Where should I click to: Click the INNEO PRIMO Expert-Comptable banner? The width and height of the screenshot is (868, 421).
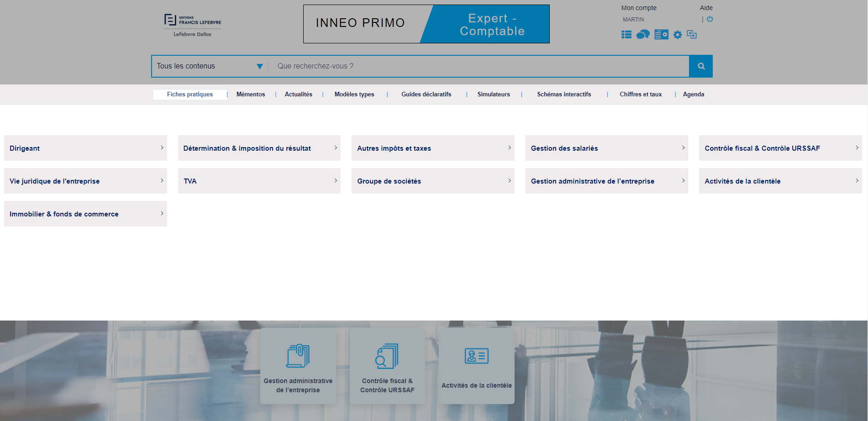[x=426, y=24]
